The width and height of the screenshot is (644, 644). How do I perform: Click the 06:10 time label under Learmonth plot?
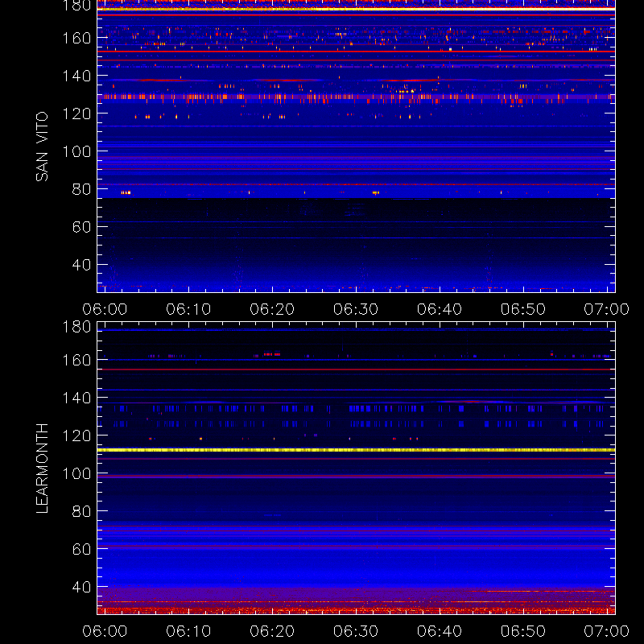[188, 631]
